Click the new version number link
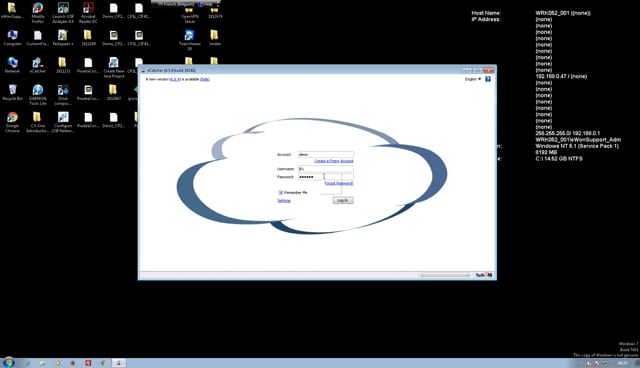This screenshot has width=640, height=368. click(175, 79)
